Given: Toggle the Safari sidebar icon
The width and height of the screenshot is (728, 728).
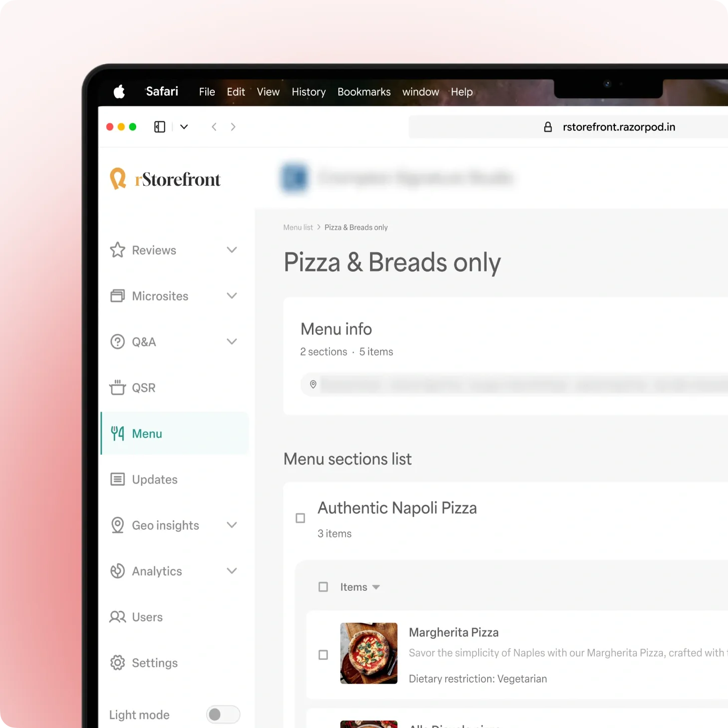Looking at the screenshot, I should coord(160,127).
